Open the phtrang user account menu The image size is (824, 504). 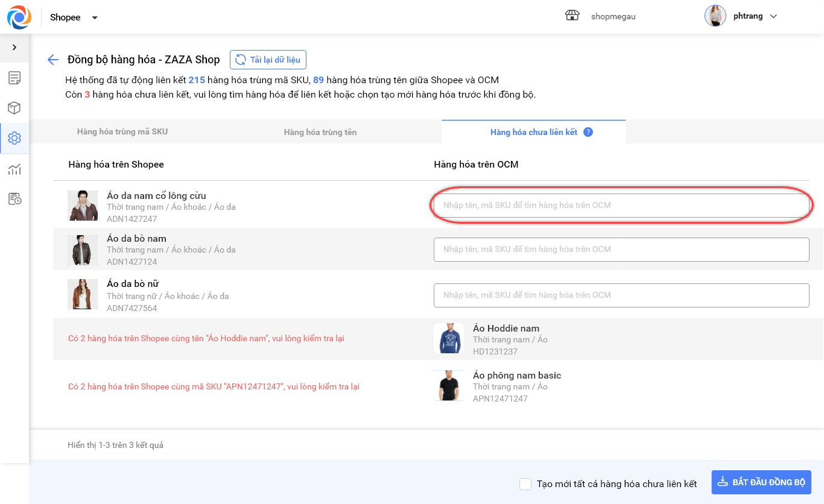click(x=741, y=16)
